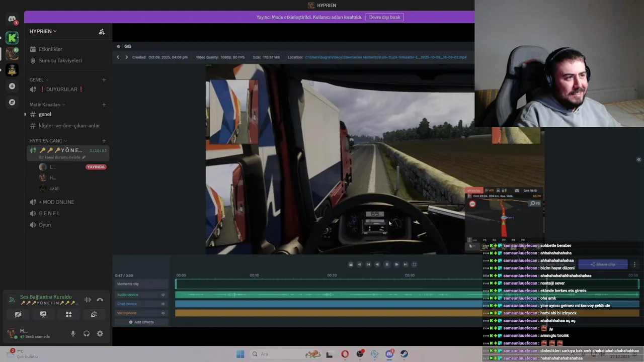Click the snapshot icon in player controls
The height and width of the screenshot is (362, 644).
[x=351, y=264]
